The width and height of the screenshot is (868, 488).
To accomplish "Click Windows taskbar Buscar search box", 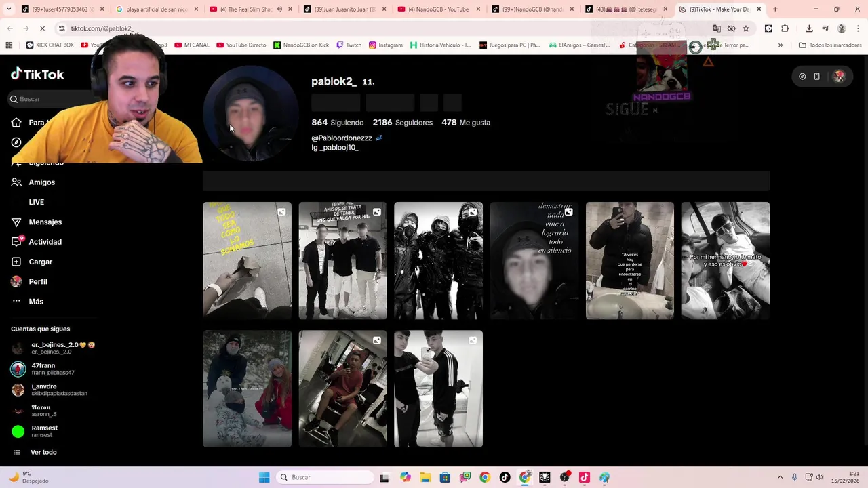I will [325, 477].
